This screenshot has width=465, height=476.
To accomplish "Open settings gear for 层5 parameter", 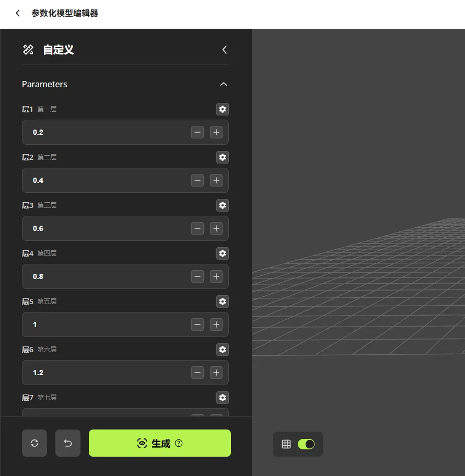I will coord(223,301).
